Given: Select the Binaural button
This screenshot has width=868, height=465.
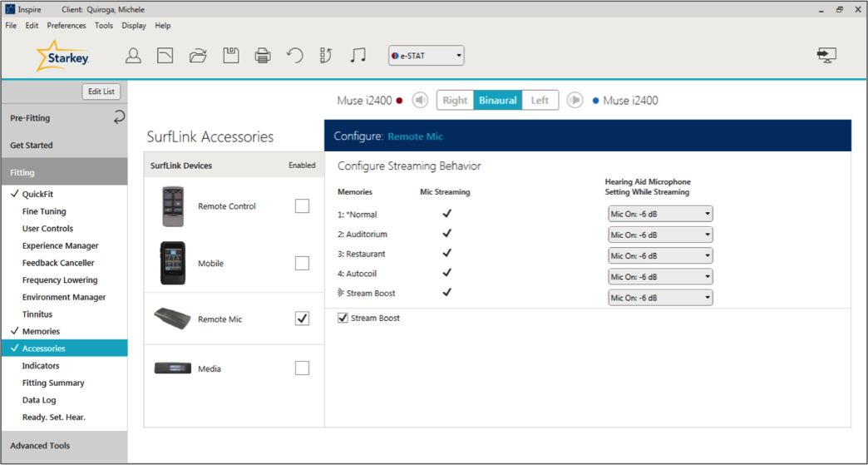Looking at the screenshot, I should pos(498,100).
